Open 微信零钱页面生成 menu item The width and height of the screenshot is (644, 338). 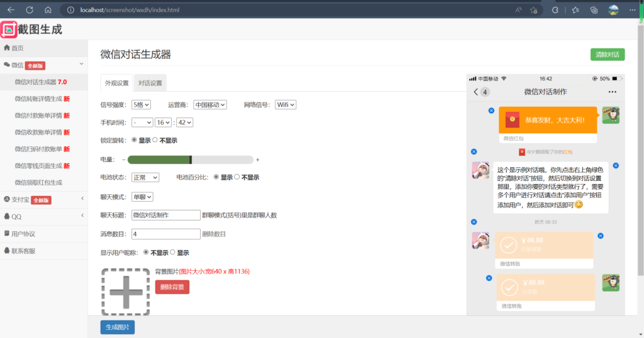pos(44,166)
